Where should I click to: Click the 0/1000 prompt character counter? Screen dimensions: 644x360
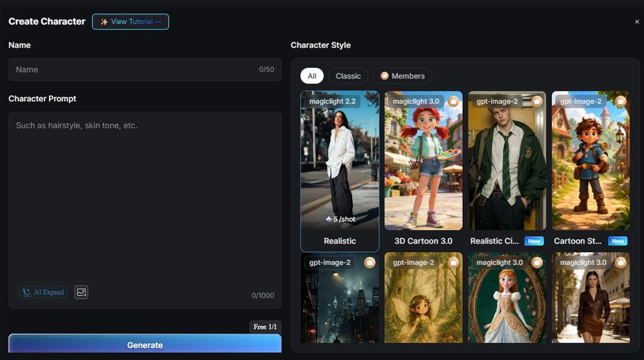tap(263, 295)
